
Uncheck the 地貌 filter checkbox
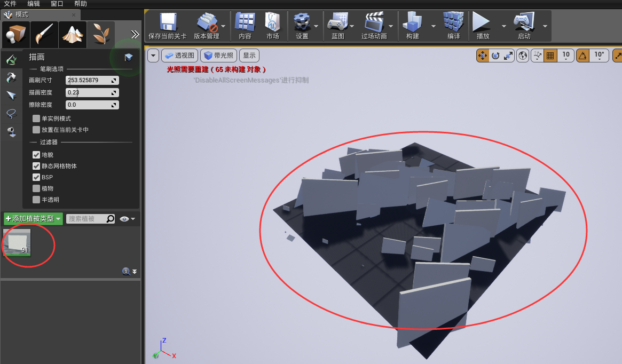pos(35,154)
